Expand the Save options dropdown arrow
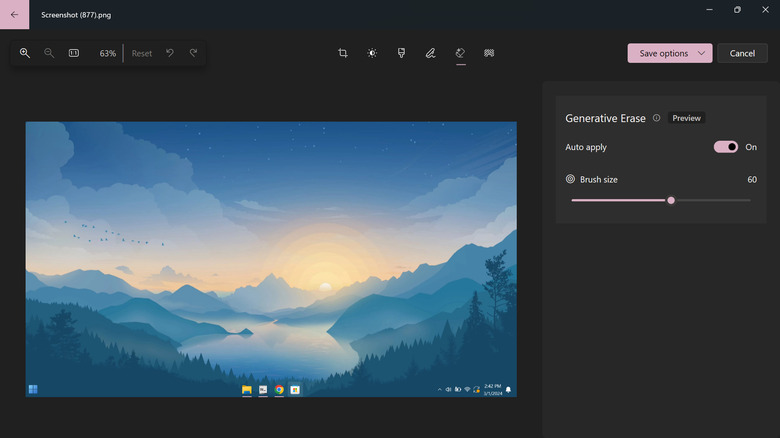 [702, 53]
